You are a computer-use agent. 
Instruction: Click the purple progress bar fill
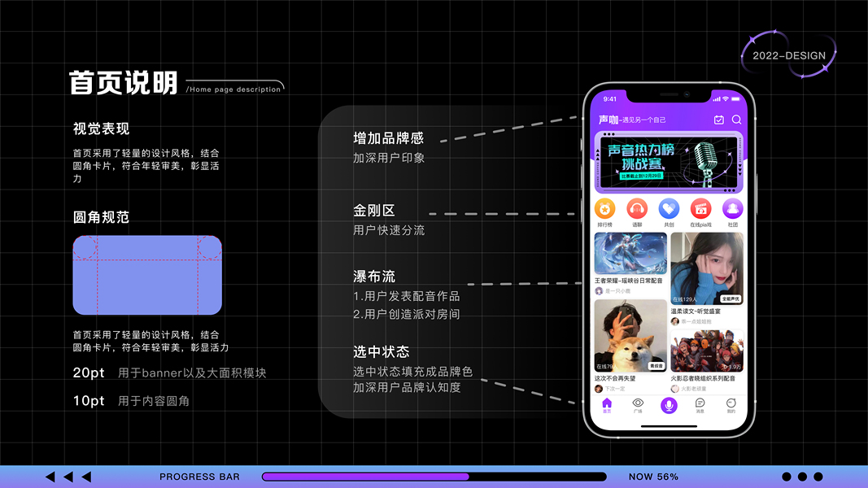pyautogui.click(x=366, y=477)
